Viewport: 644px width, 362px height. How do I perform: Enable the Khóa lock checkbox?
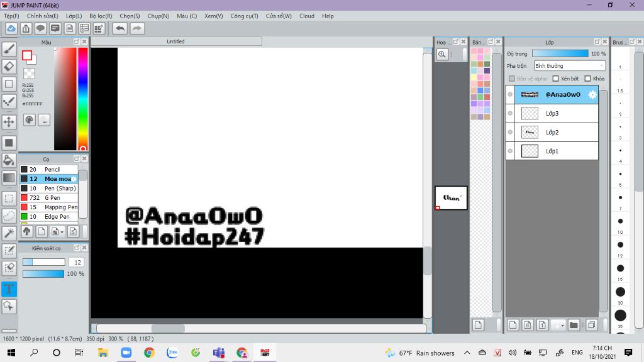point(588,79)
